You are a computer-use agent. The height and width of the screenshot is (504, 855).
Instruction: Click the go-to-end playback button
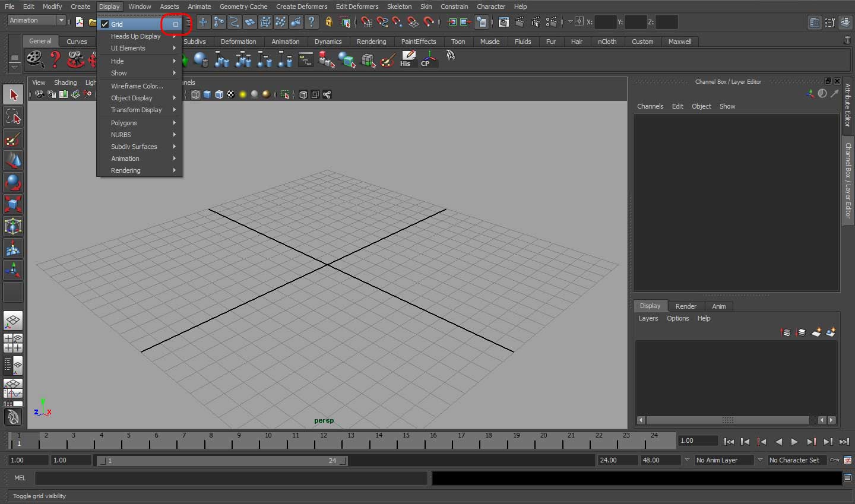[844, 442]
